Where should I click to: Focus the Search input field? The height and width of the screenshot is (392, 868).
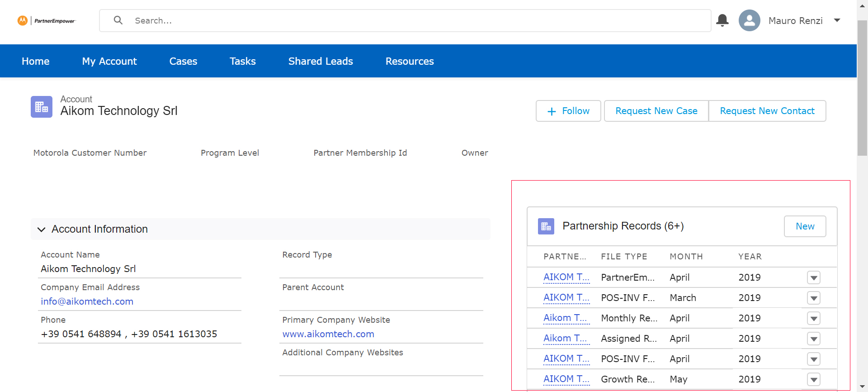(405, 21)
